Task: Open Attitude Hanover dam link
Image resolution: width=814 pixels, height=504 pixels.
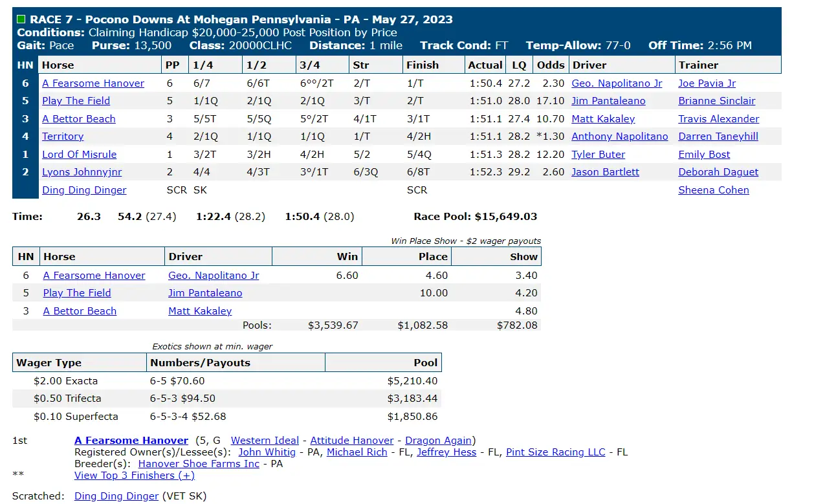Action: tap(351, 441)
